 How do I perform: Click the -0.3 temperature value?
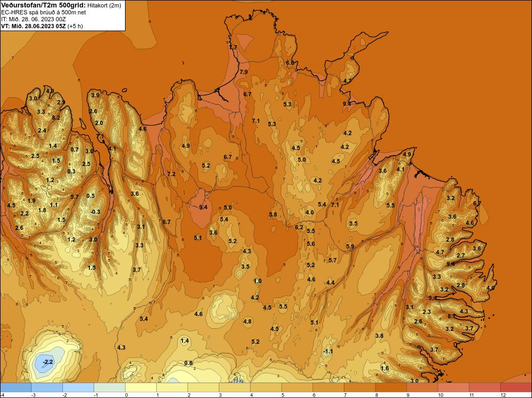95,212
